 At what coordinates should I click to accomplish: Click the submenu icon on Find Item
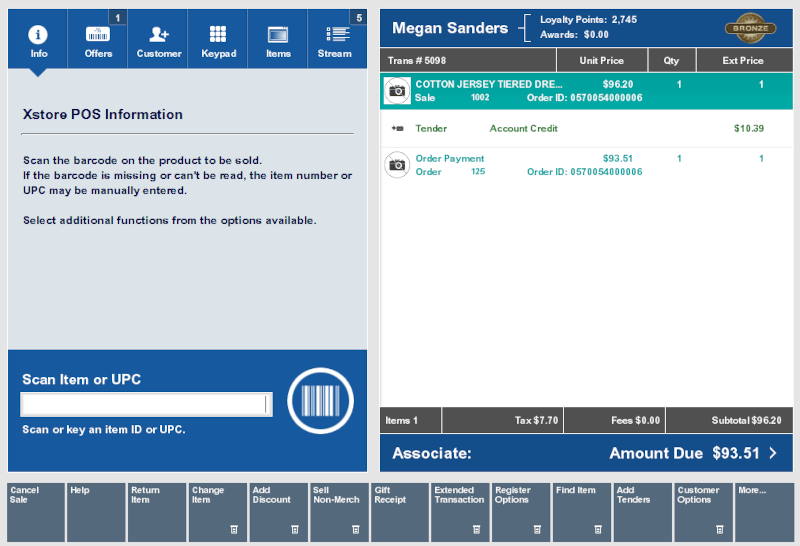click(x=598, y=530)
